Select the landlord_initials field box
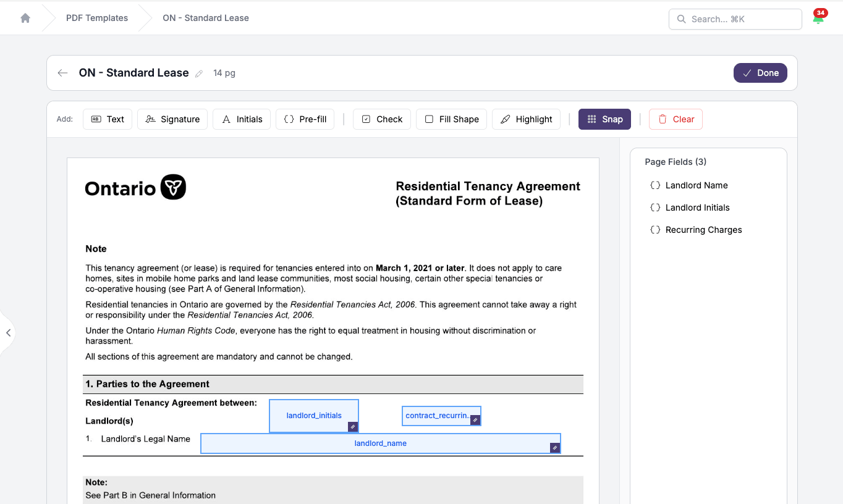843x504 pixels. [314, 416]
